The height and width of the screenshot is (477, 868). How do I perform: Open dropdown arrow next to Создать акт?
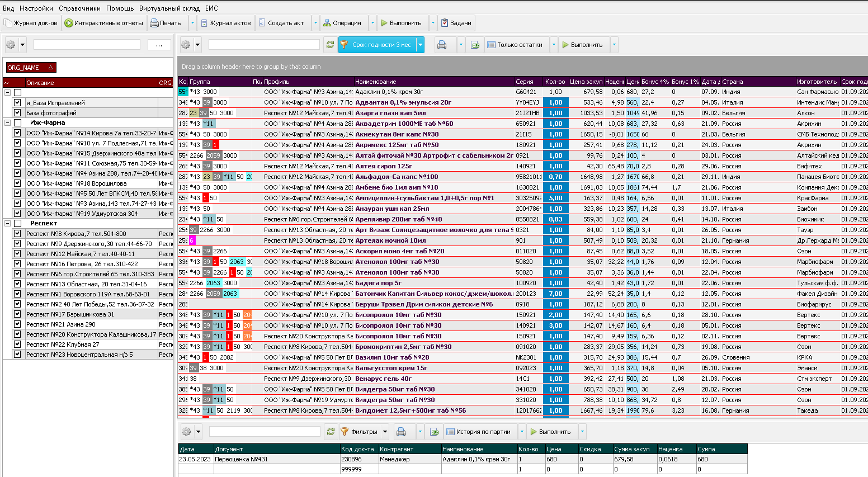pyautogui.click(x=315, y=23)
